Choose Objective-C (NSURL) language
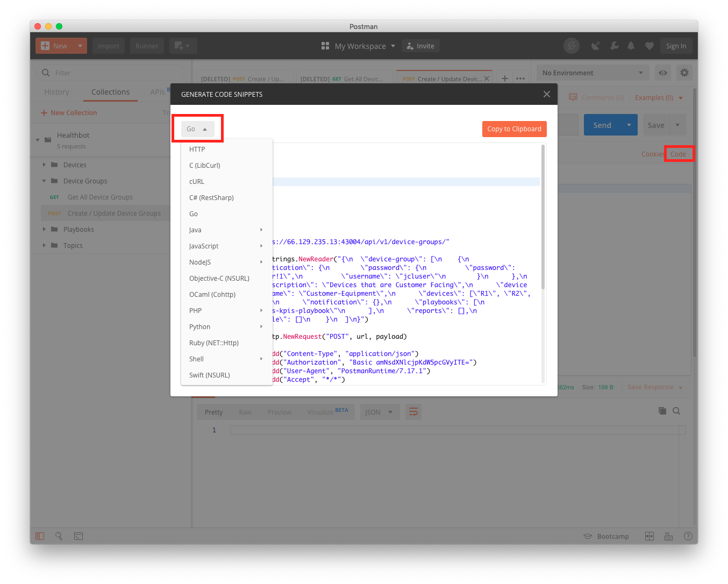This screenshot has width=728, height=584. [227, 279]
